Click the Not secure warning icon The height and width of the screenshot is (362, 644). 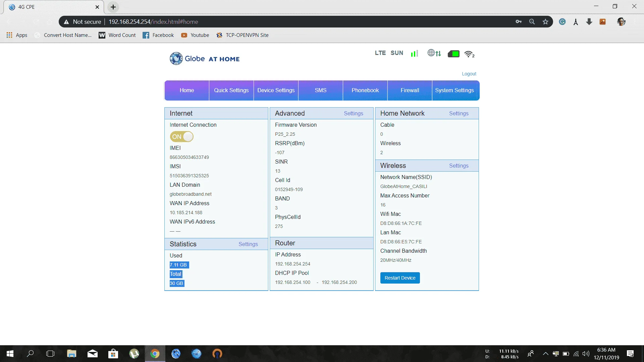(66, 22)
